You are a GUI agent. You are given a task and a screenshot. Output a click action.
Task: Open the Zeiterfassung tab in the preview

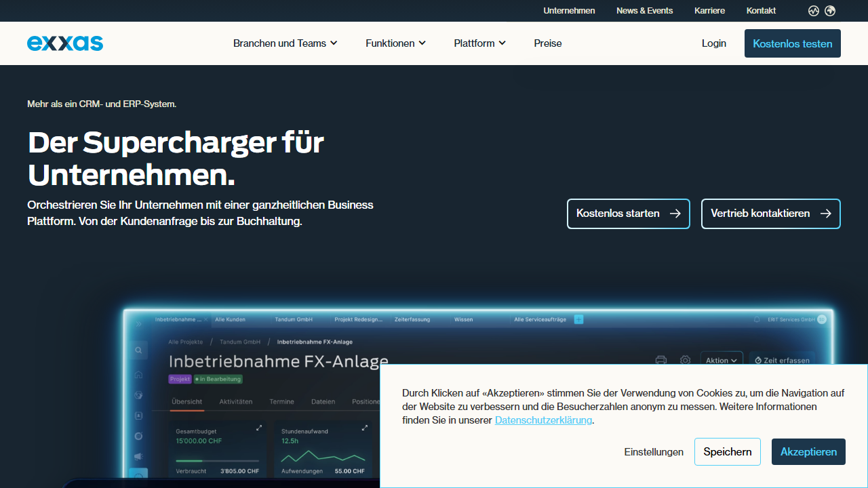coord(412,319)
